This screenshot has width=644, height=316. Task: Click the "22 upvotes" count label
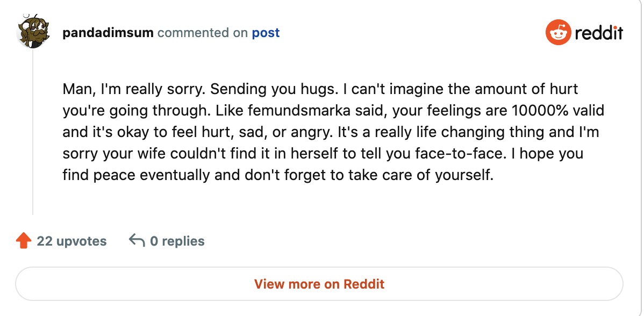tap(71, 241)
